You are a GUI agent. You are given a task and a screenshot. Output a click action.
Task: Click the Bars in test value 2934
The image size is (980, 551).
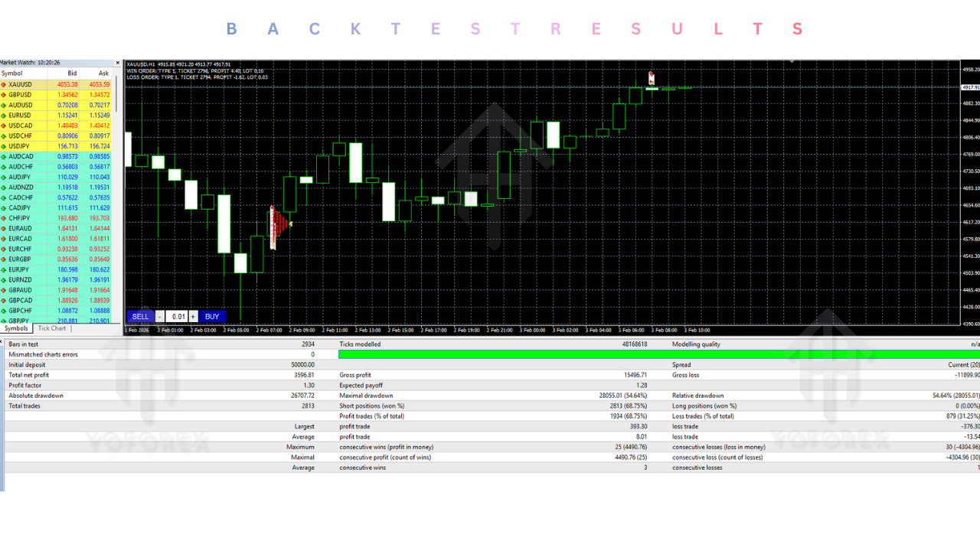(308, 344)
